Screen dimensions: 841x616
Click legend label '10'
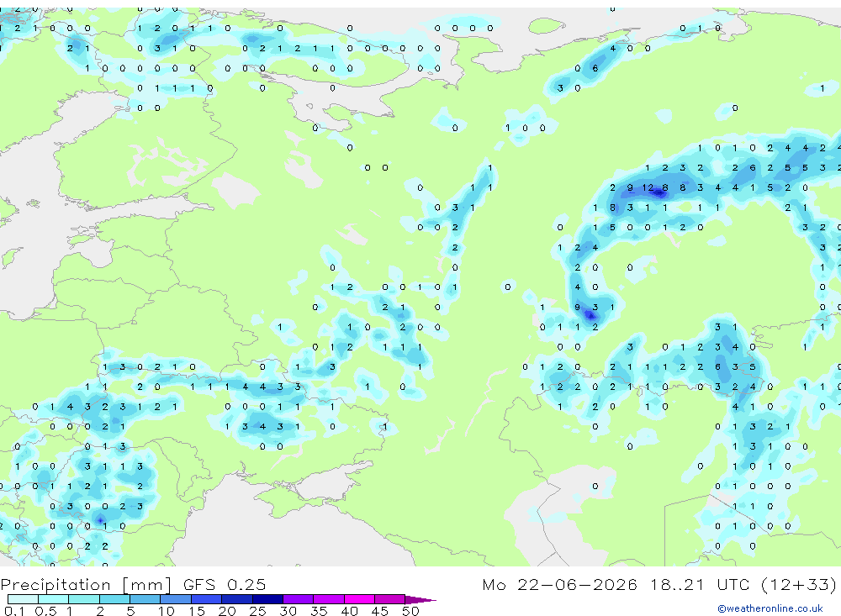[x=167, y=611]
